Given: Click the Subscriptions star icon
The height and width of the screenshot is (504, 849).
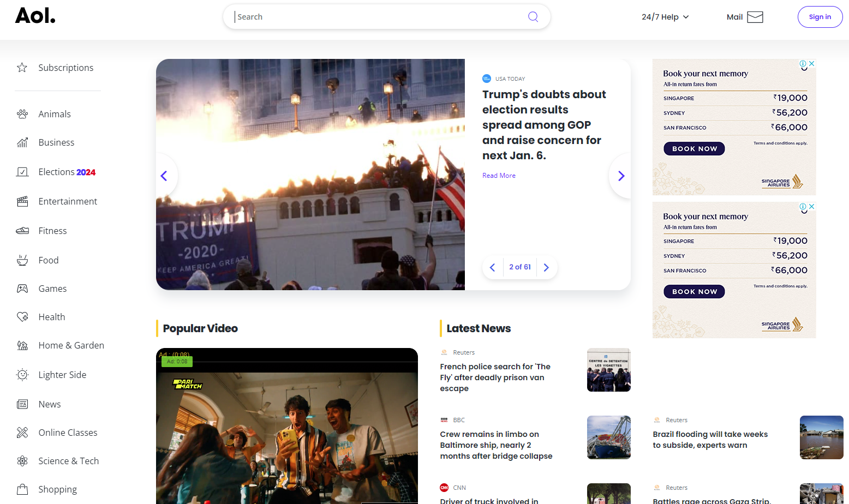Looking at the screenshot, I should (22, 68).
